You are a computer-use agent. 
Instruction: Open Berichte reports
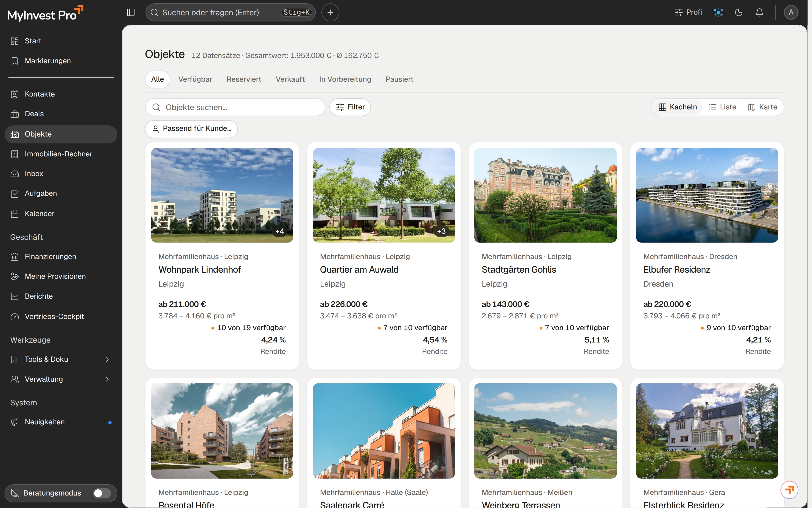[x=61, y=296]
